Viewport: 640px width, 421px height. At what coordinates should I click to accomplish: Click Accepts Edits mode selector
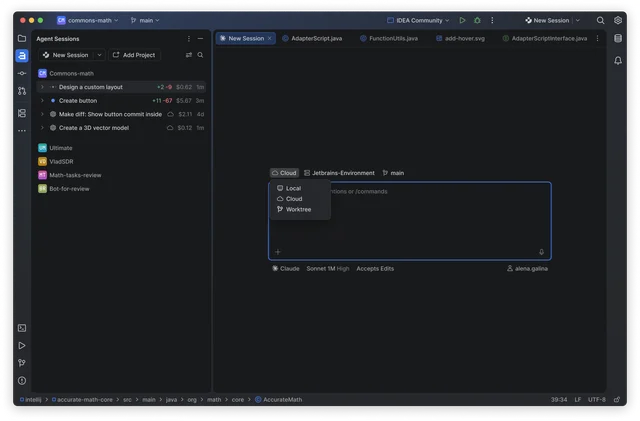(x=375, y=269)
